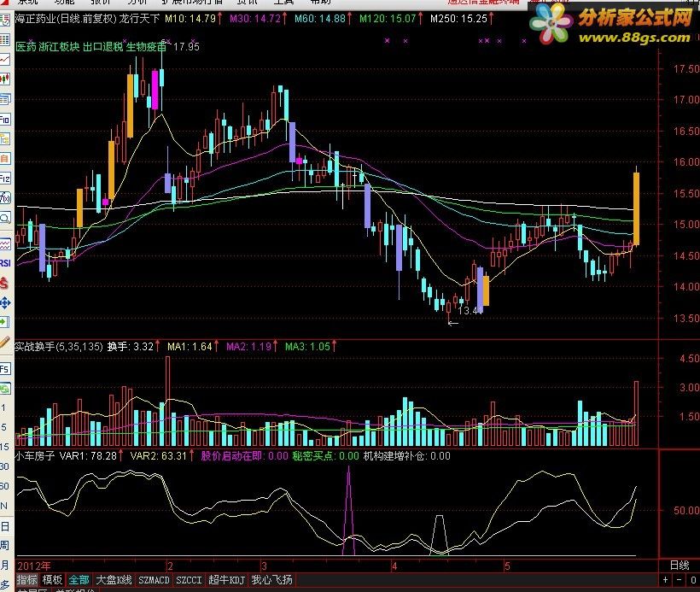Viewport: 700px width, 592px height.
Task: Switch to 5-minute period
Action: tap(3, 428)
